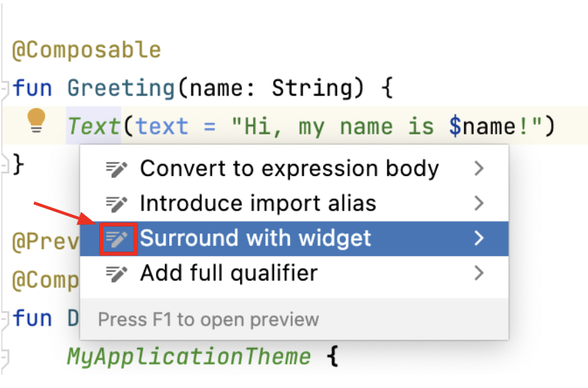Open submenu arrow for Surround with widget
This screenshot has height=388, width=588.
(x=478, y=239)
